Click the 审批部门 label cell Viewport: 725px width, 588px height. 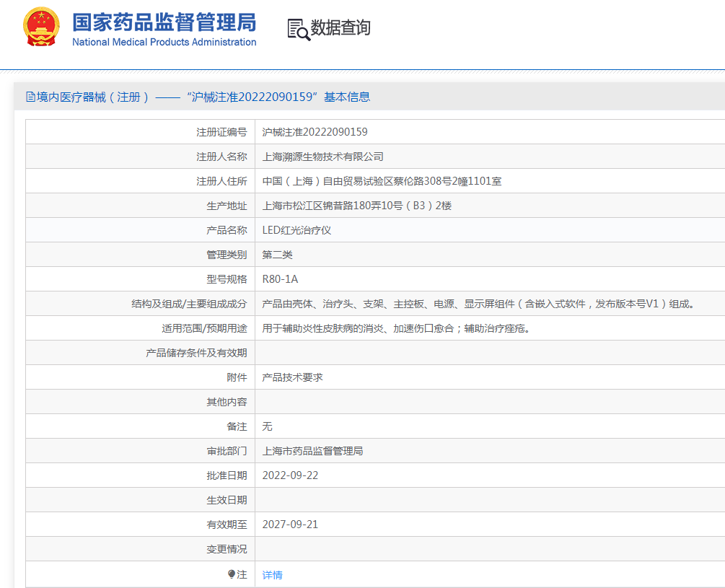141,451
